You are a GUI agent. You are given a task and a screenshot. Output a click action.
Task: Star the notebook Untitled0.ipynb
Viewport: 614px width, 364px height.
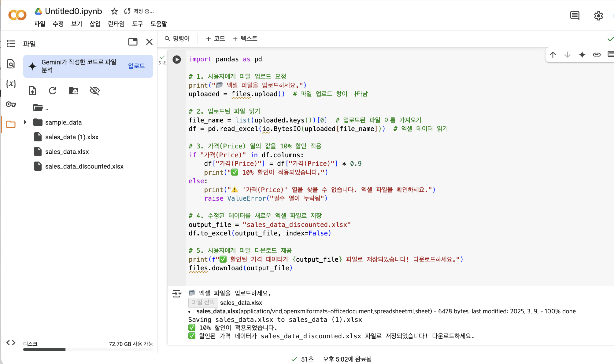(x=114, y=11)
